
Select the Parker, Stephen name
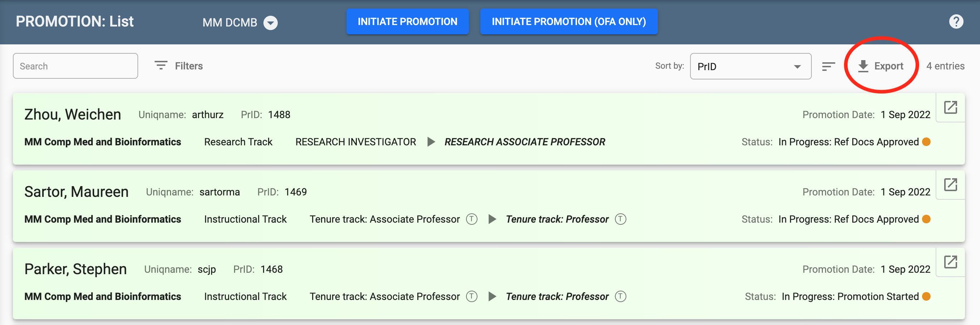click(x=75, y=269)
